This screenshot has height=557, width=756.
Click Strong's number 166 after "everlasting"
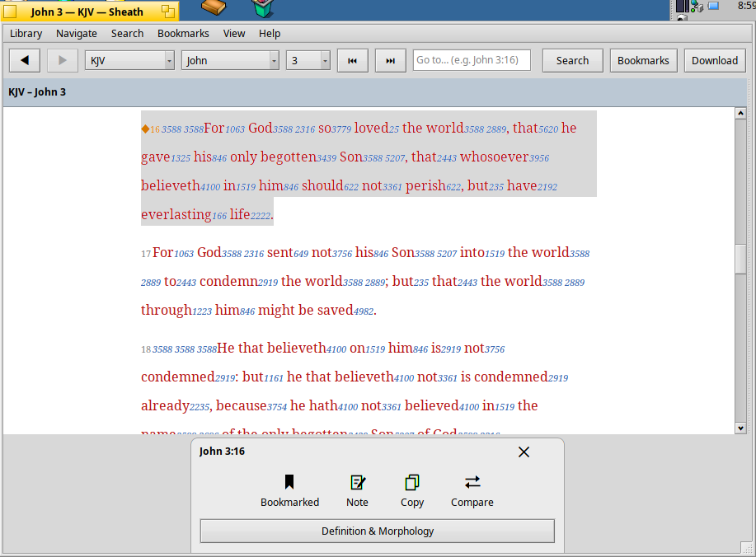coord(219,216)
